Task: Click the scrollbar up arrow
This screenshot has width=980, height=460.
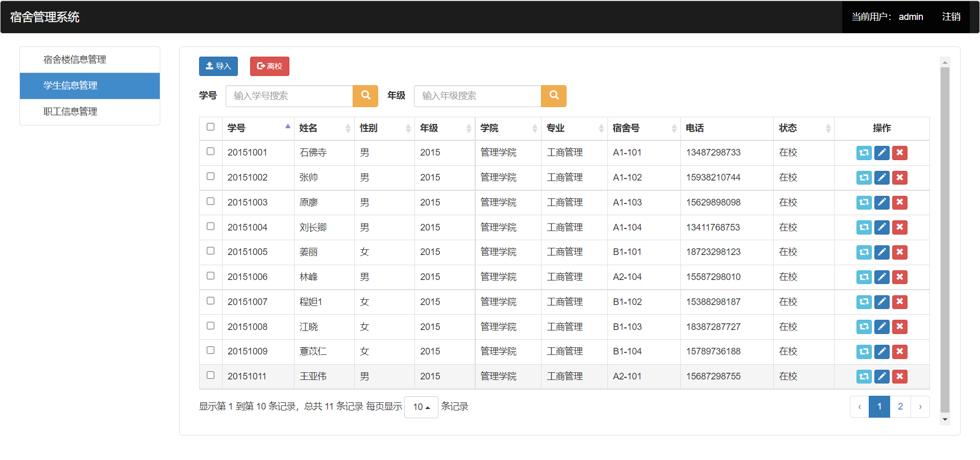Action: 945,62
